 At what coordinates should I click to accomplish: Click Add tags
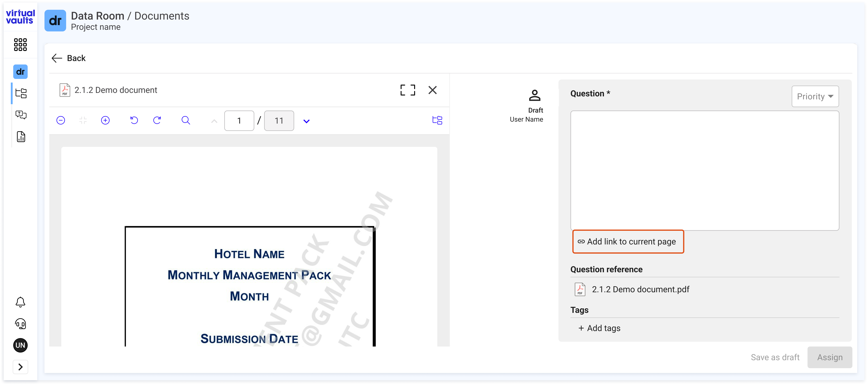[599, 328]
